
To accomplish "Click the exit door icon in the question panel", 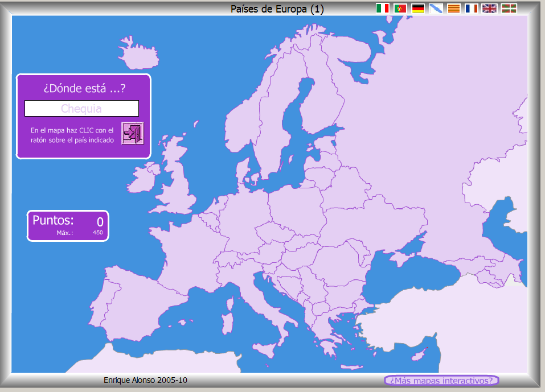I will click(133, 133).
